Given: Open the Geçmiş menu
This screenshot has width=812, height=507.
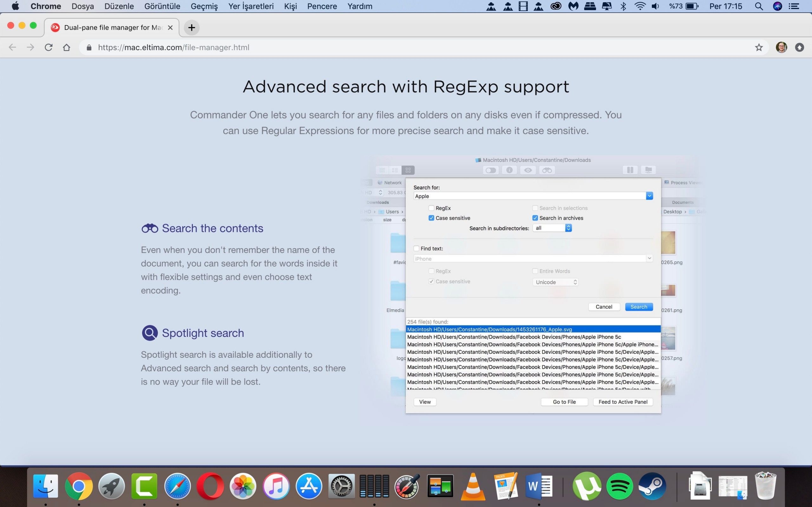Looking at the screenshot, I should (x=204, y=6).
